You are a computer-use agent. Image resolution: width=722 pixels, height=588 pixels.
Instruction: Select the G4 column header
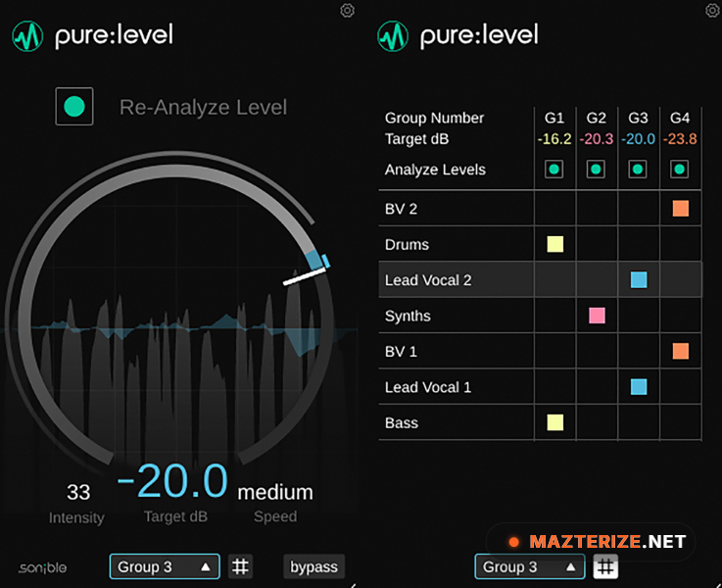680,118
